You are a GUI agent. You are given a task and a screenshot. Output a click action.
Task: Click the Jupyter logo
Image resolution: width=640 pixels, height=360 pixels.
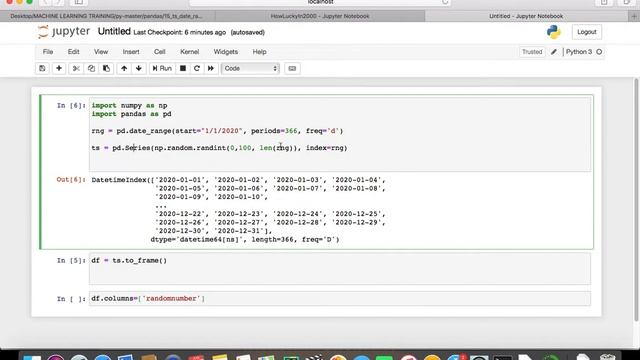tap(64, 32)
